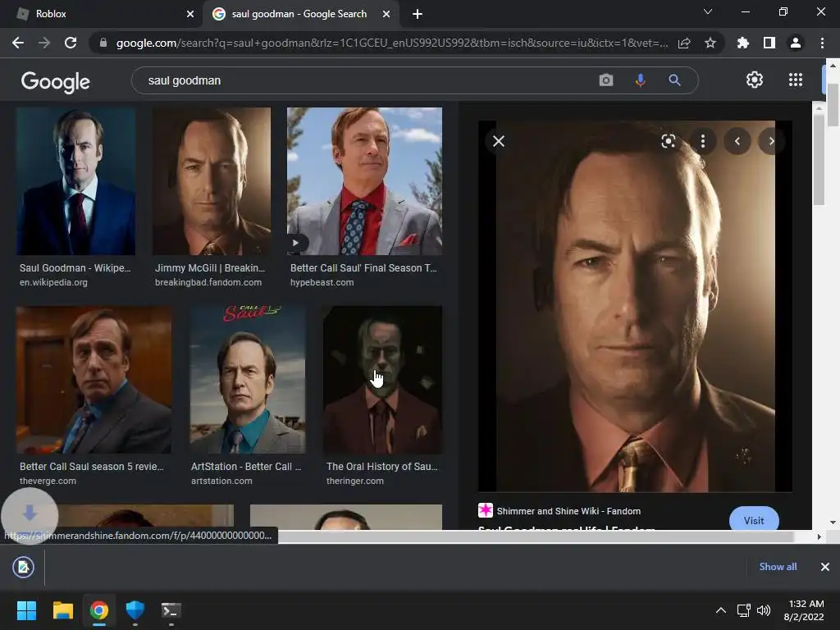Image resolution: width=840 pixels, height=630 pixels.
Task: Click the theringer.com source link
Action: 355,481
